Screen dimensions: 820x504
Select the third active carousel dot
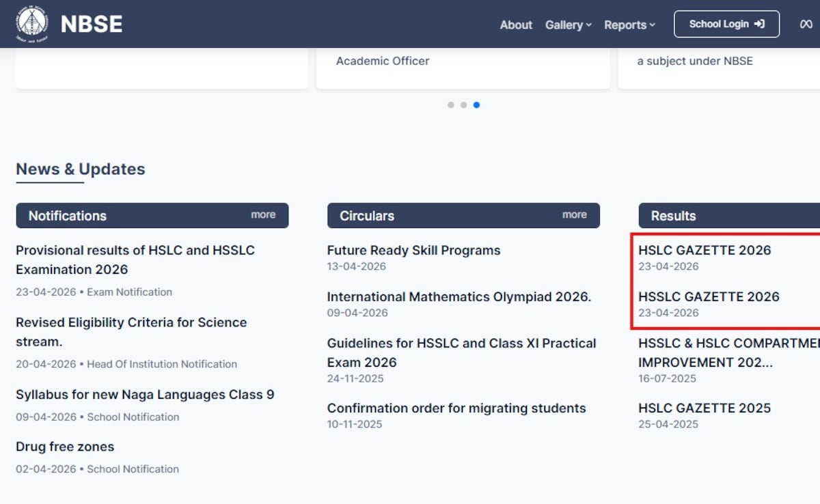tap(476, 105)
